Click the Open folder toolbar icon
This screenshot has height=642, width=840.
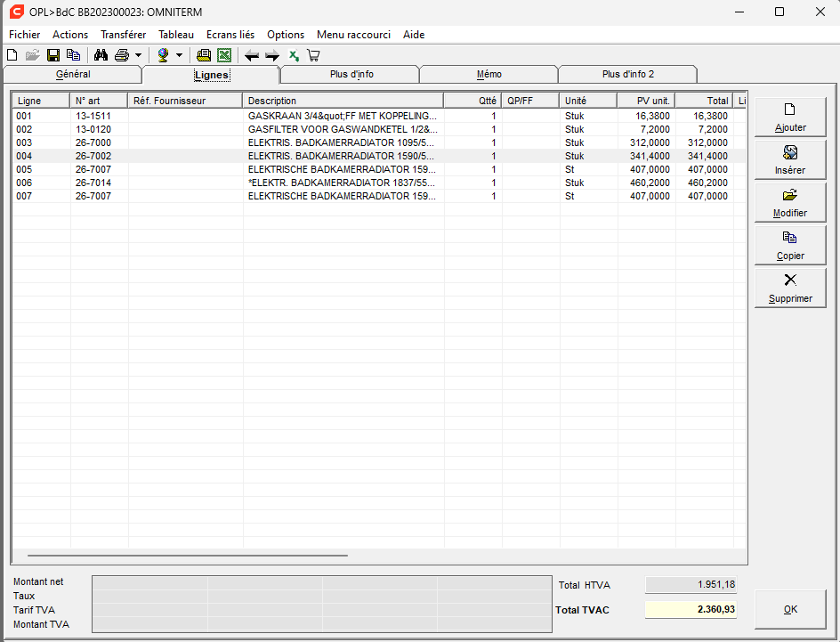tap(33, 55)
